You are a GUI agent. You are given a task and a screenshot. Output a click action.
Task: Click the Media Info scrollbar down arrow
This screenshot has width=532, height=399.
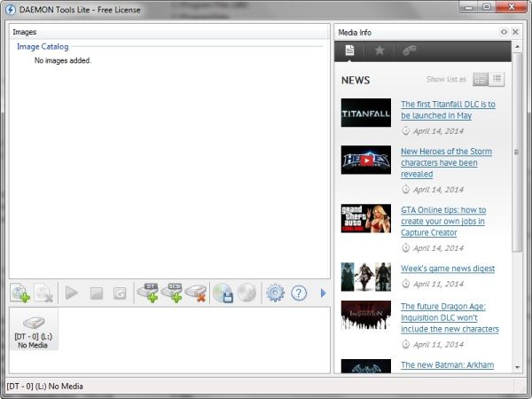[517, 367]
